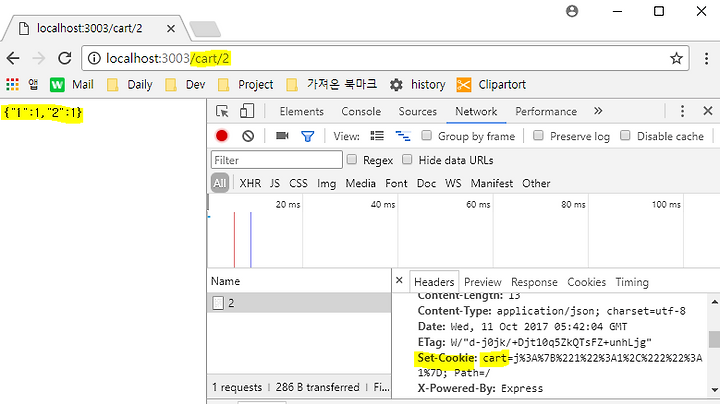View site information icon in address bar
Screen dimensions: 720x404
click(94, 58)
